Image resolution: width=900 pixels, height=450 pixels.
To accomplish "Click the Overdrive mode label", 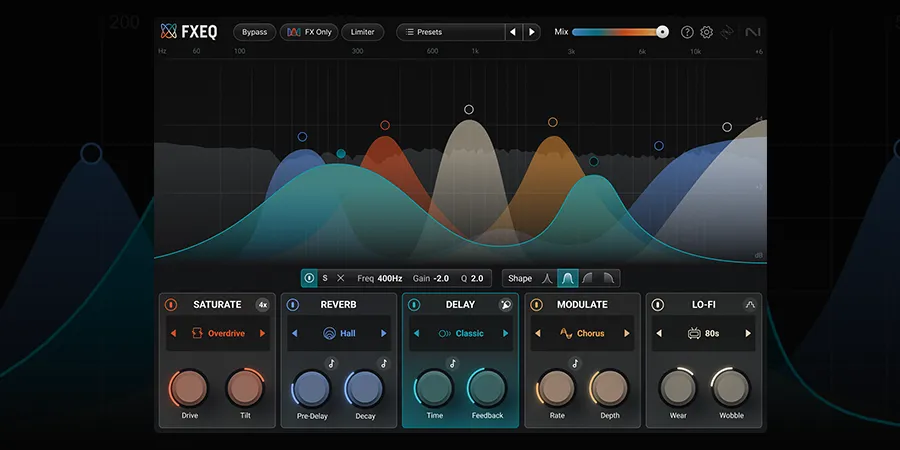I will pos(226,333).
